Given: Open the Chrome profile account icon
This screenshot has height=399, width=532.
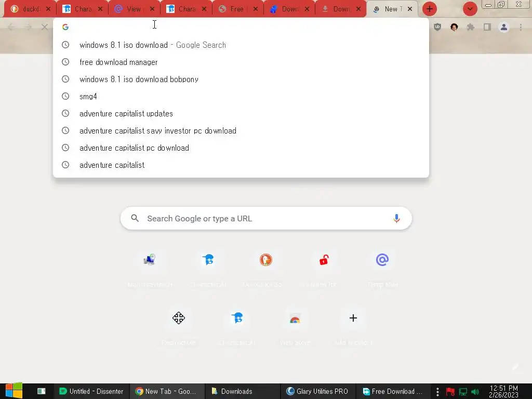Looking at the screenshot, I should 504,27.
